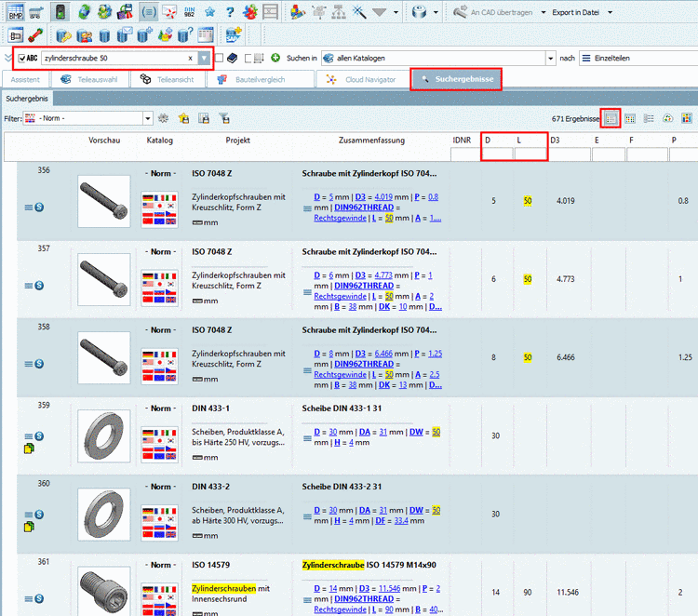
Task: Open the Norm filter dropdown
Action: click(147, 118)
